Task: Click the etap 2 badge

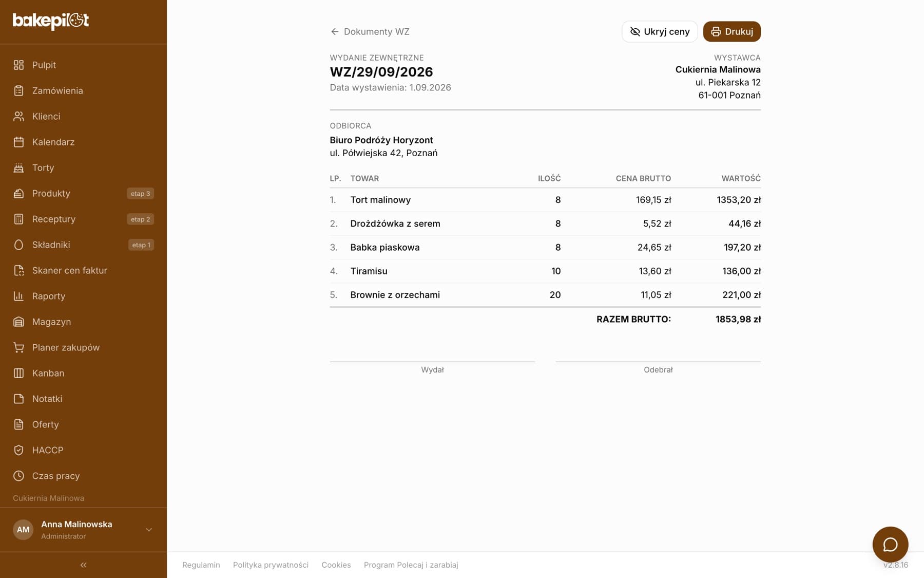Action: click(x=141, y=219)
